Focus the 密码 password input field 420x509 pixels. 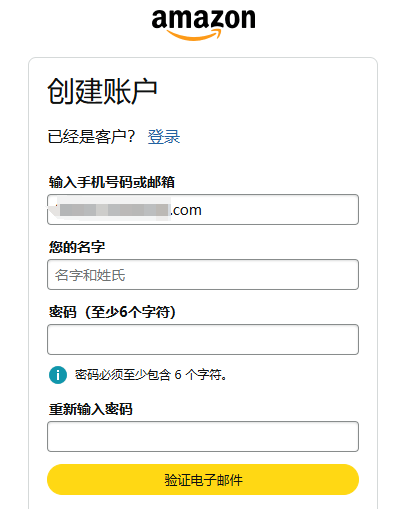pos(203,339)
